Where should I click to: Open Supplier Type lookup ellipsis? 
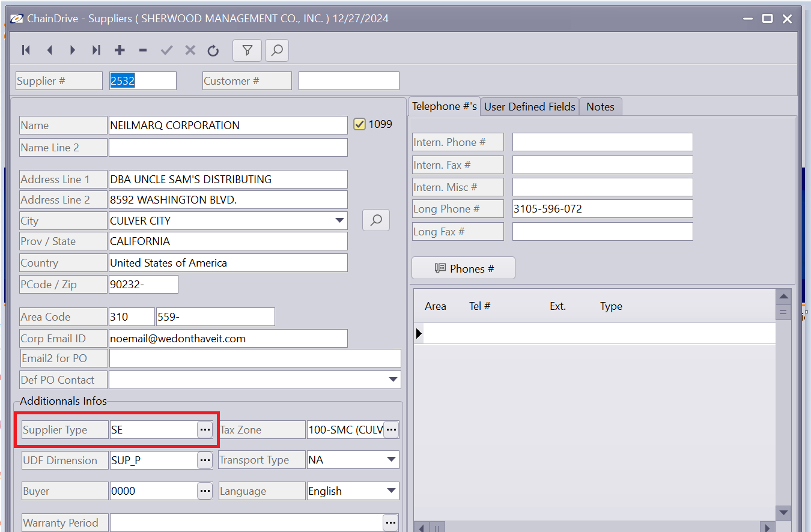[205, 429]
